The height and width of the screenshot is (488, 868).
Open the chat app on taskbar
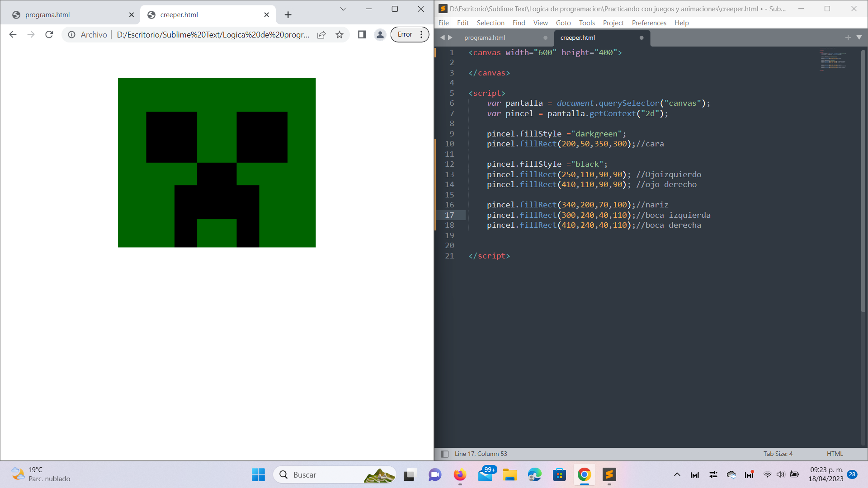pyautogui.click(x=435, y=474)
